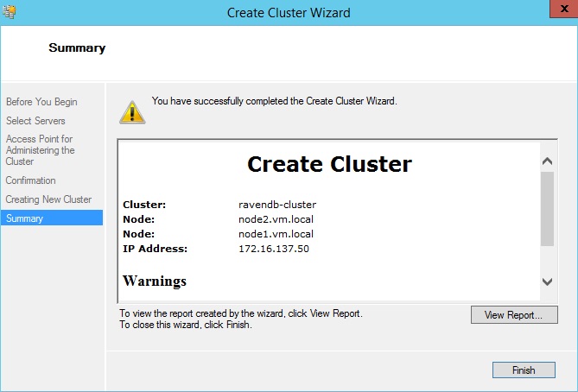Click the IP address 172.16.137.50
The width and height of the screenshot is (578, 392).
coord(274,249)
